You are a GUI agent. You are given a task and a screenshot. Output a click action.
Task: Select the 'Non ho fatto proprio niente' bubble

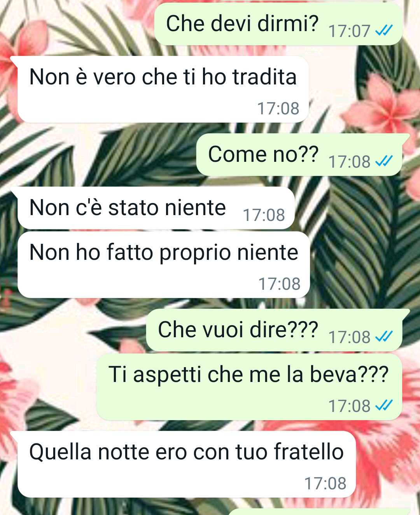pyautogui.click(x=163, y=265)
